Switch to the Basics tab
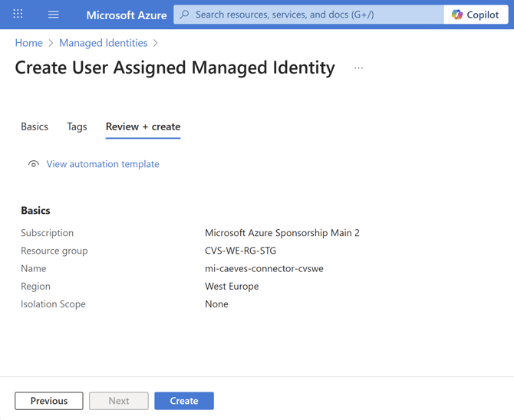The image size is (514, 420). (35, 126)
